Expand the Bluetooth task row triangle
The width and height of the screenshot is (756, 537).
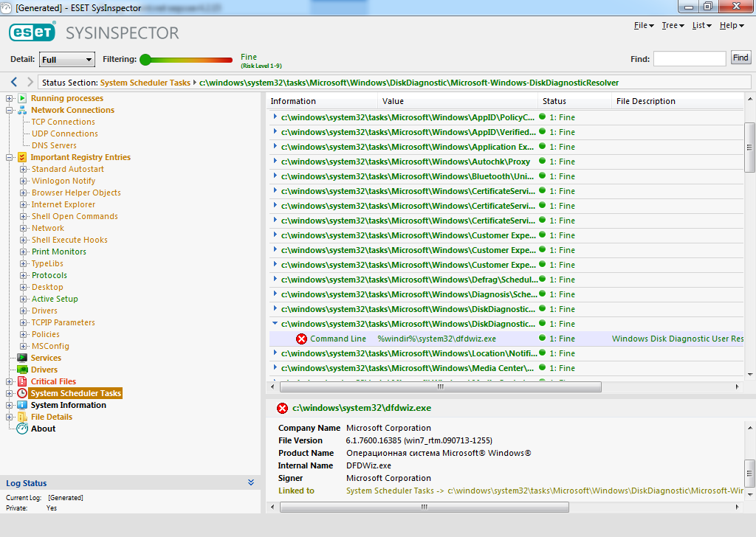point(275,176)
